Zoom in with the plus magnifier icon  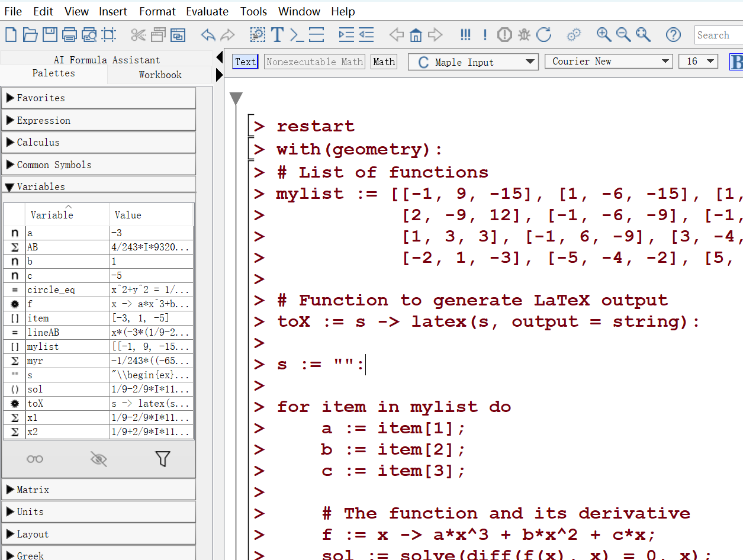(x=604, y=35)
